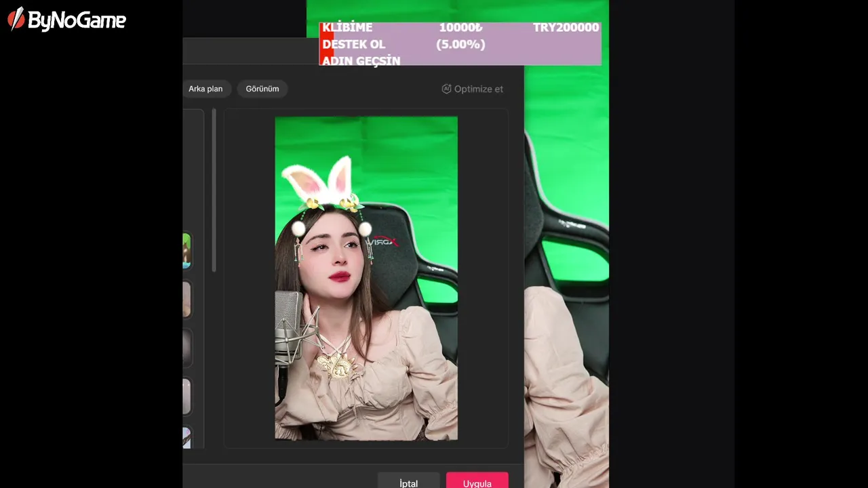Switch to the Arka plan tab
Image resolution: width=868 pixels, height=488 pixels.
[206, 89]
